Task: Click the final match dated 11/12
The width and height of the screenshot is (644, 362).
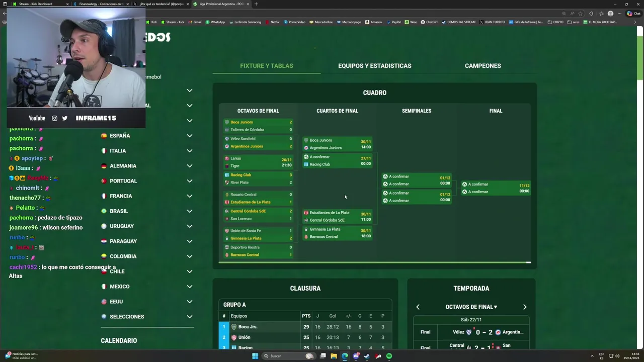Action: pyautogui.click(x=496, y=188)
